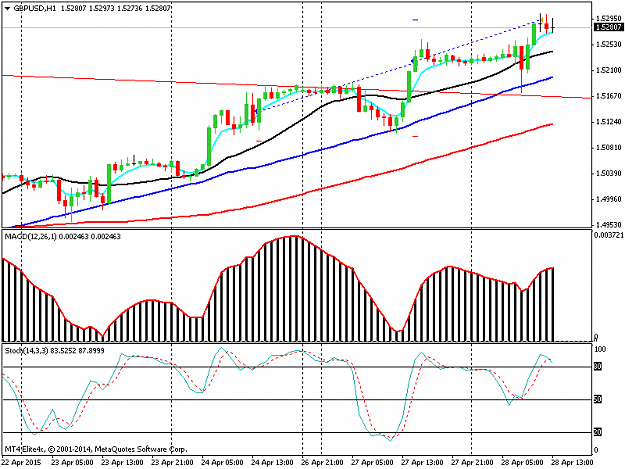Click the 1.52100 price axis label
Viewport: 625px width, 469px height.
tap(609, 70)
